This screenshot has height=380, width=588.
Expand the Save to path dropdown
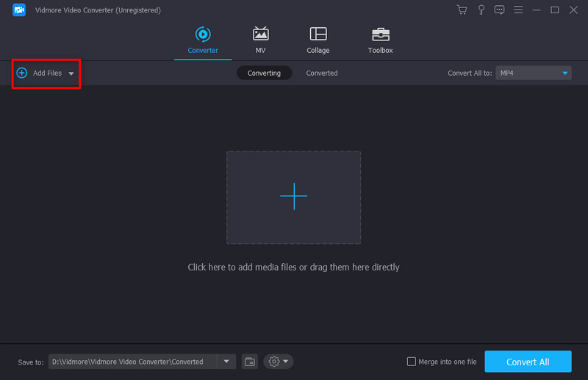(226, 362)
